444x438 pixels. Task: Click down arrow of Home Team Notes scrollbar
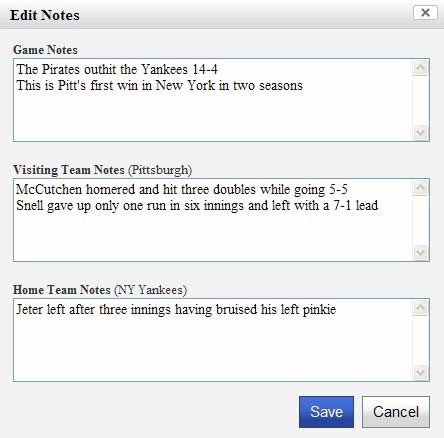pos(420,372)
